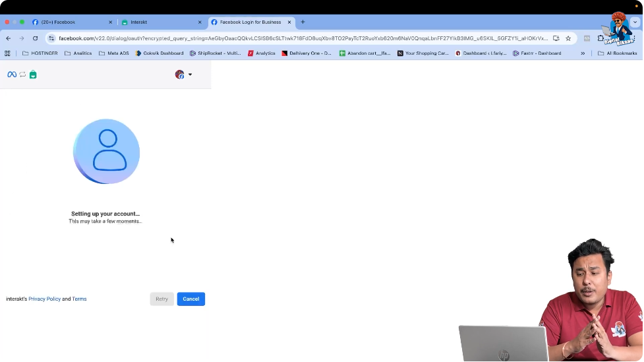Switch to the (20+) Facebook tab
644x362 pixels.
(x=69, y=22)
